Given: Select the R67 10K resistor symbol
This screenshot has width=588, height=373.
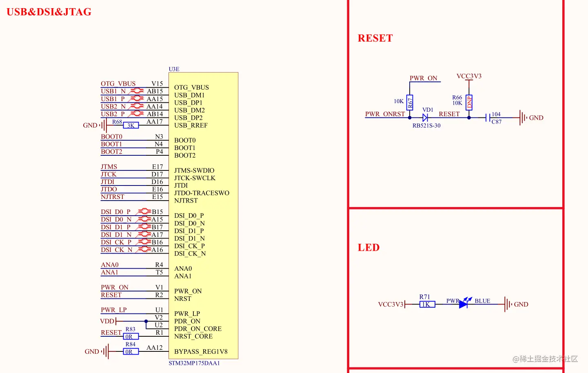Looking at the screenshot, I should (x=410, y=102).
